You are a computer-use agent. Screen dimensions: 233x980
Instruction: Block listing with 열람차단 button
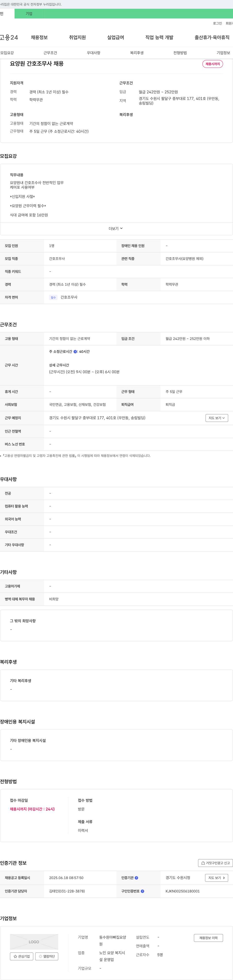(x=47, y=956)
